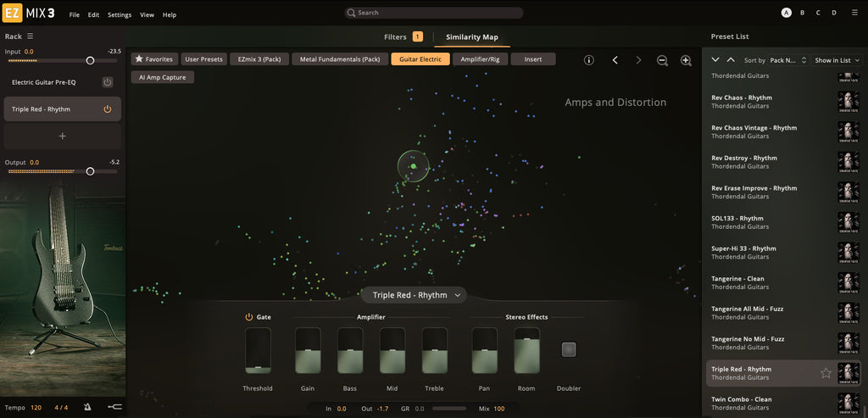
Task: Go back in the similarity map
Action: point(615,60)
